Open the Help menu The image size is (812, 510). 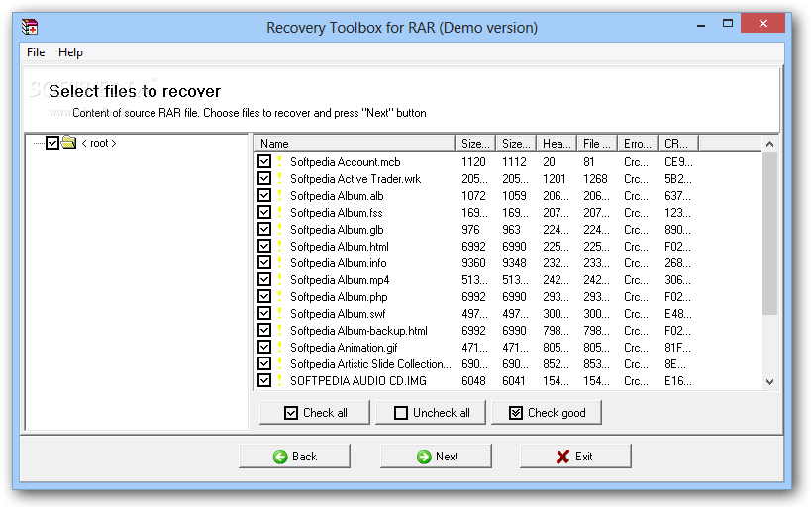[70, 52]
